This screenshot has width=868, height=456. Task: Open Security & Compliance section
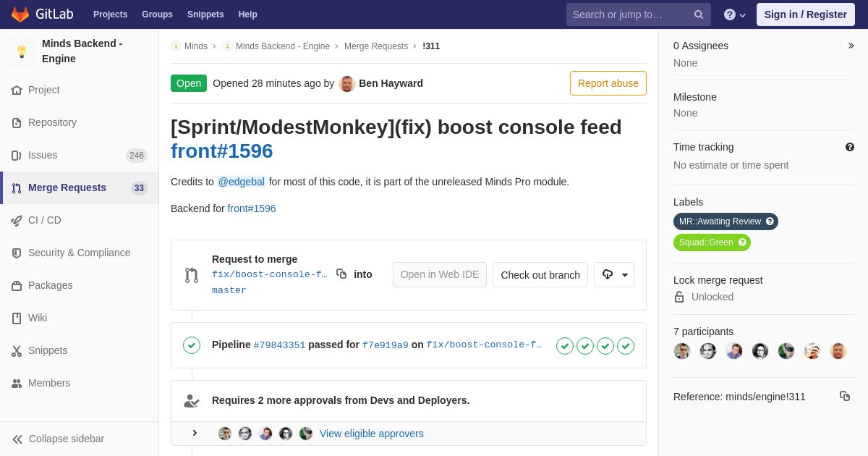(80, 253)
